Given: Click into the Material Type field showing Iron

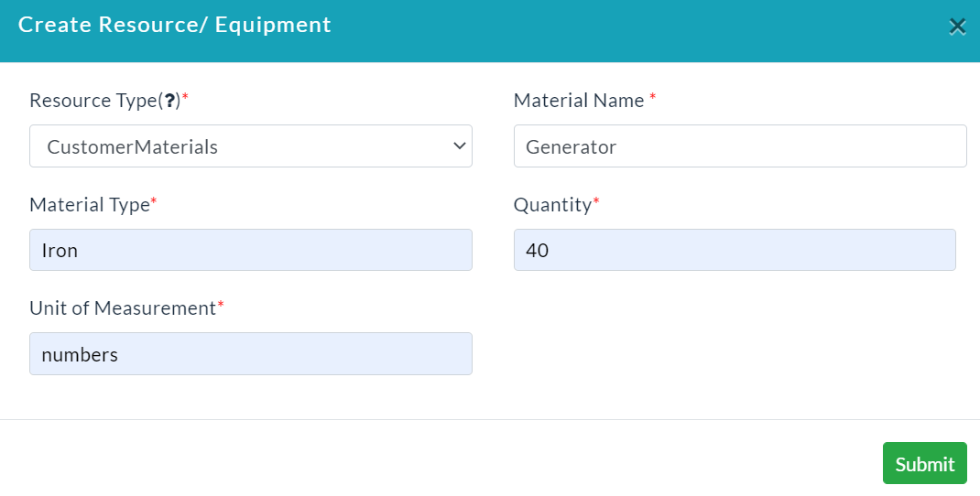Looking at the screenshot, I should pyautogui.click(x=251, y=250).
